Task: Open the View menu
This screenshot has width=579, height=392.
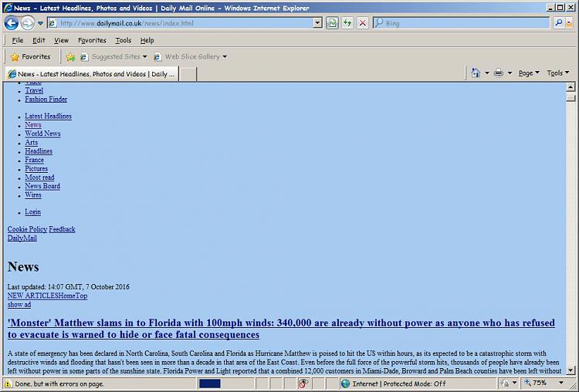Action: [61, 40]
